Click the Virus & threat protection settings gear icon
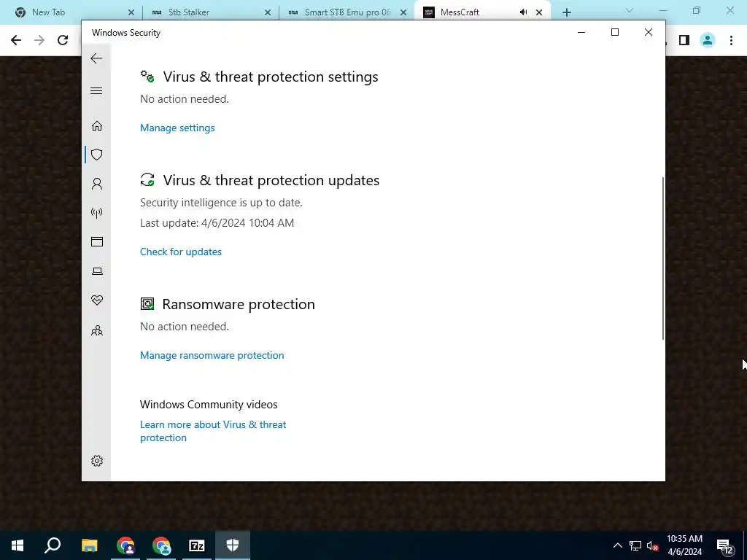 tap(147, 76)
